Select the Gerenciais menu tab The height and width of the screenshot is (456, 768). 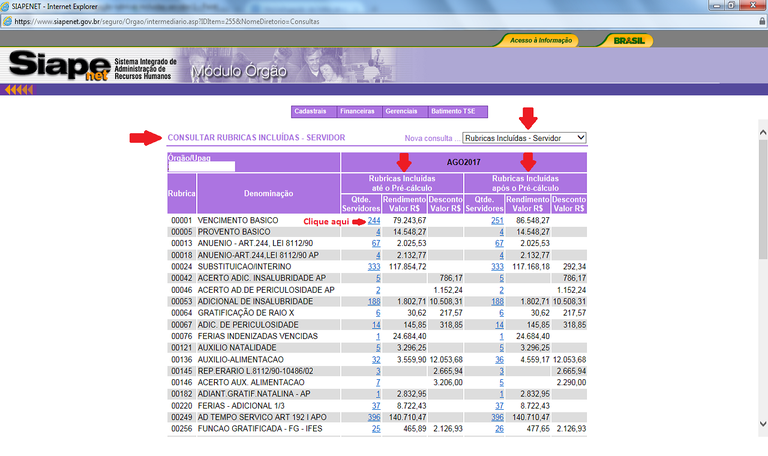click(402, 111)
